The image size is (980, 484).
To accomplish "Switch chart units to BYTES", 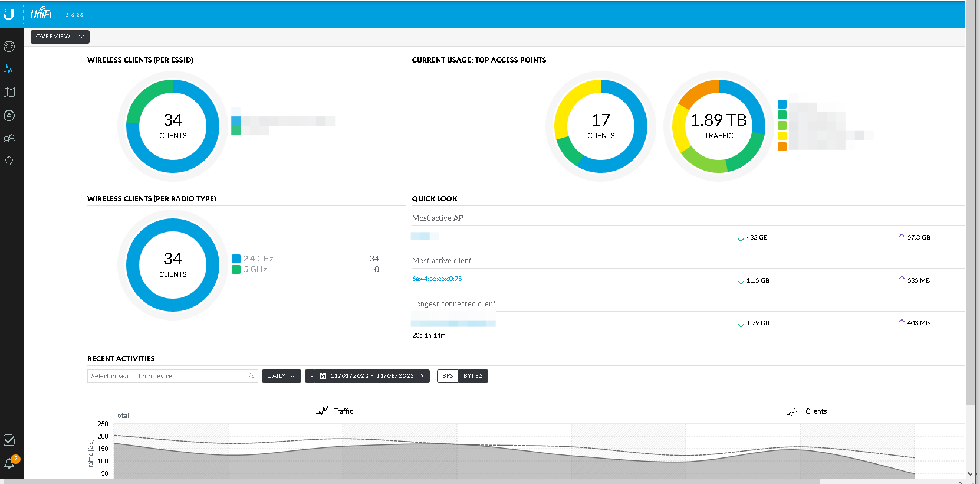I will point(473,376).
